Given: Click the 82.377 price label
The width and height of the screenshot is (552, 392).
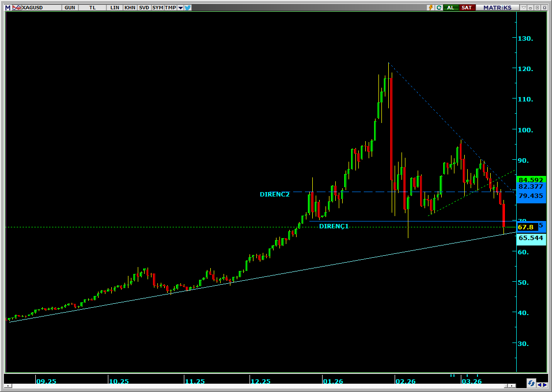Looking at the screenshot, I should tap(531, 187).
